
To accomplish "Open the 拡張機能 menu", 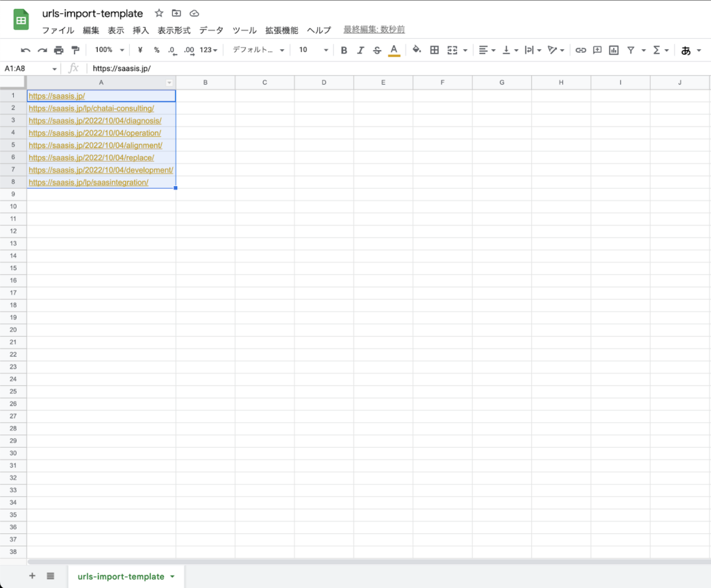I will point(281,30).
